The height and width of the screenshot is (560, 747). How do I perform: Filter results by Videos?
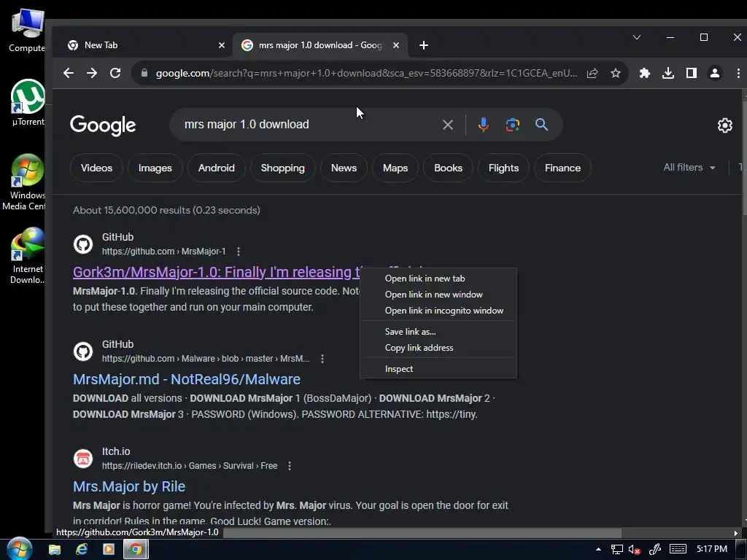point(96,168)
